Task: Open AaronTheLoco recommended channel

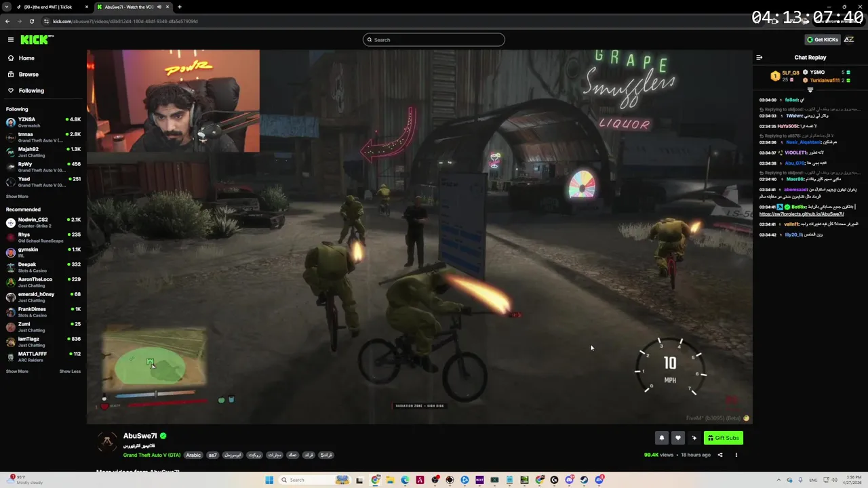Action: 43,282
